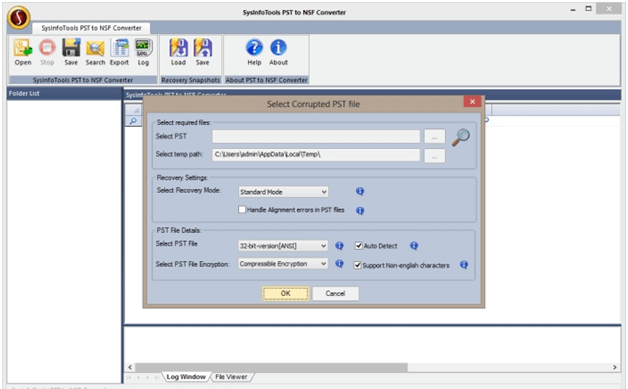
Task: Click info icon after Support Non-english characters
Action: (x=464, y=265)
